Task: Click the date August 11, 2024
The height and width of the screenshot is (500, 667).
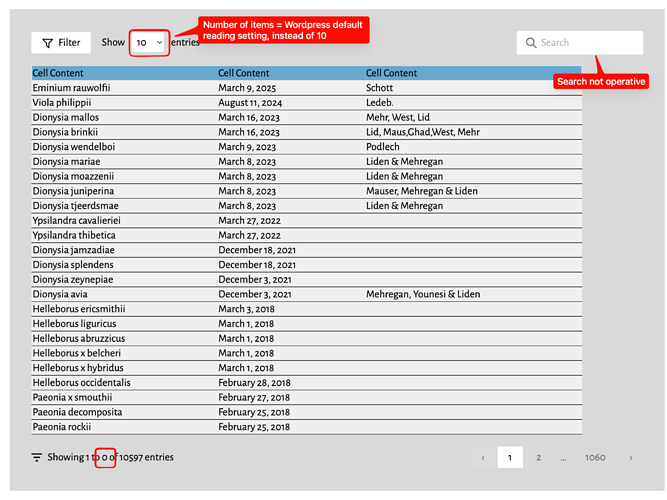Action: tap(250, 103)
